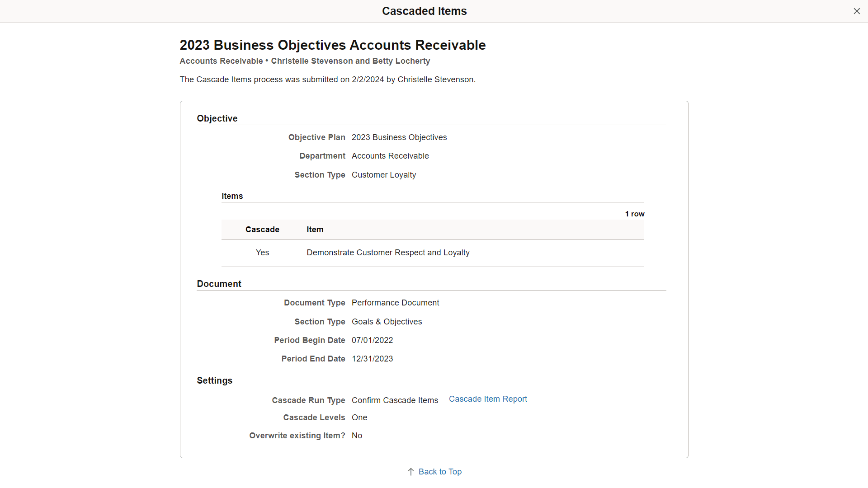The height and width of the screenshot is (488, 868).
Task: Click the Section Type value Customer Loyalty
Action: [x=384, y=175]
